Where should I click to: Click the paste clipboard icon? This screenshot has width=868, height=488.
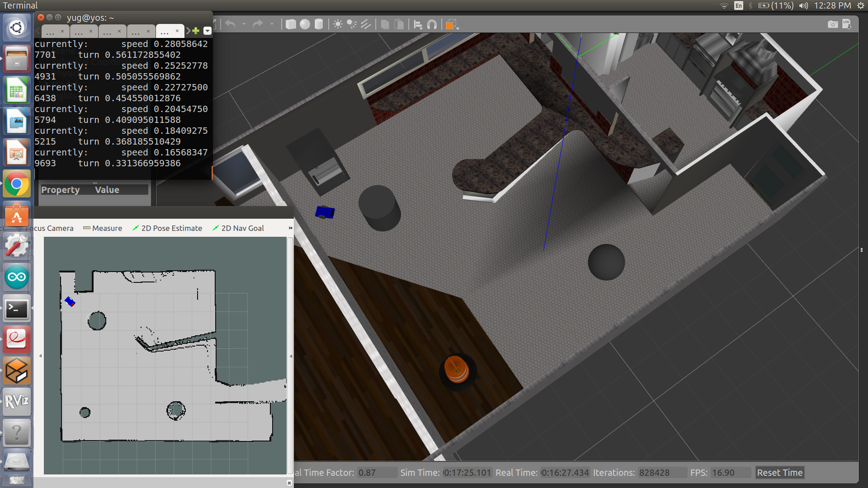click(x=399, y=24)
